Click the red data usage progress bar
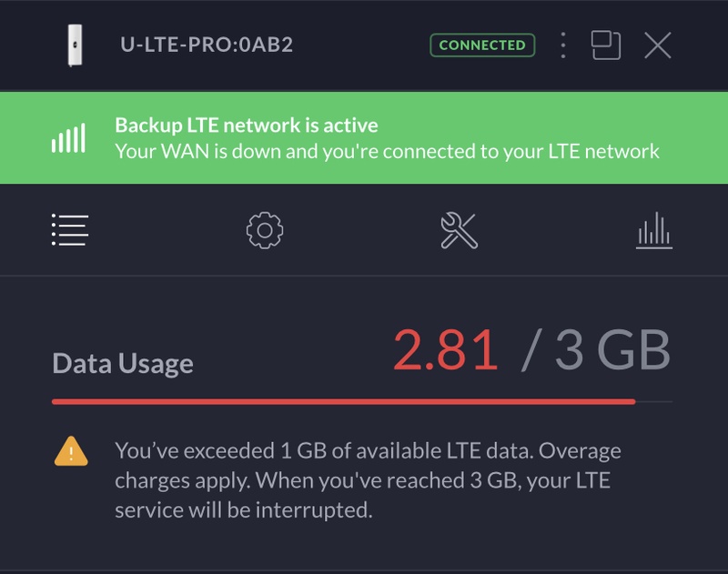 [x=343, y=401]
